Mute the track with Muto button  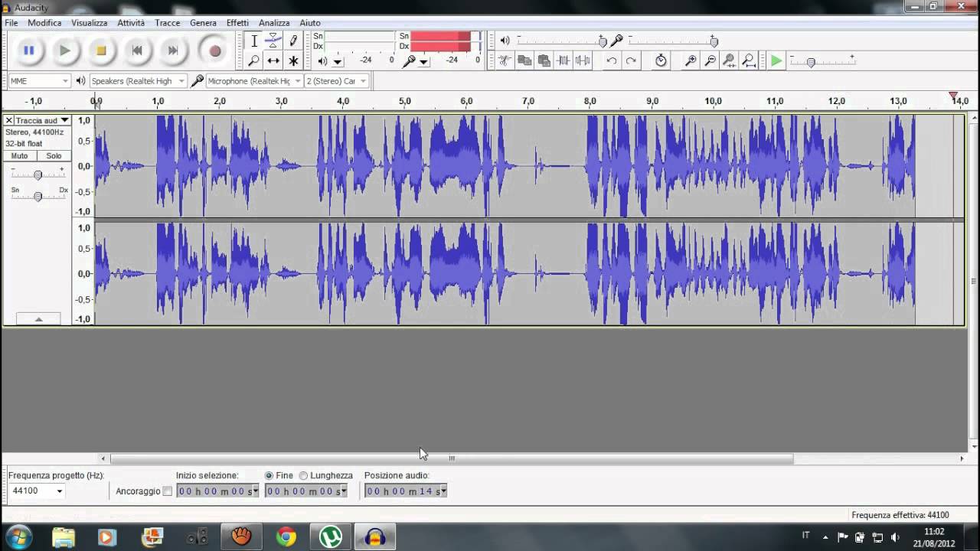pos(19,156)
